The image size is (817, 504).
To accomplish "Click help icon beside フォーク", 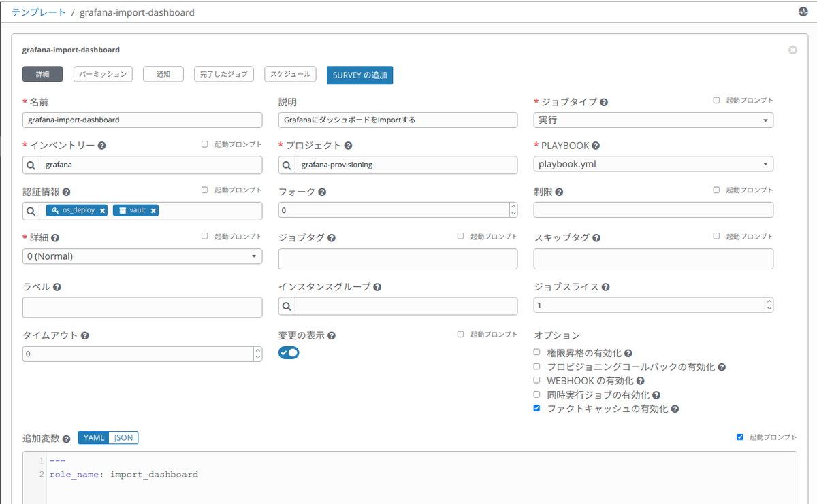I will (322, 192).
